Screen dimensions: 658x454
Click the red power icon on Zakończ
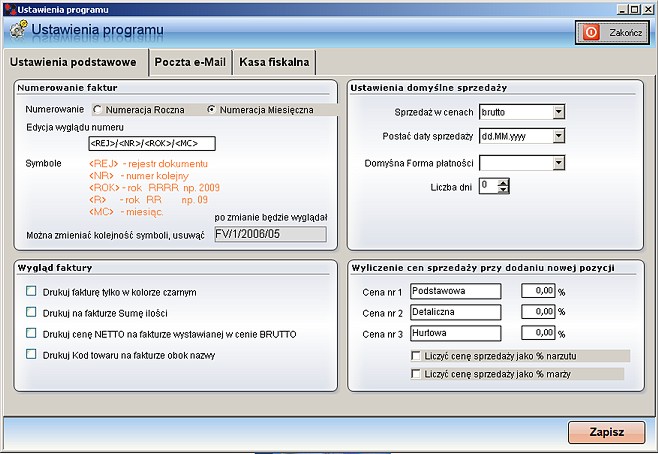591,32
